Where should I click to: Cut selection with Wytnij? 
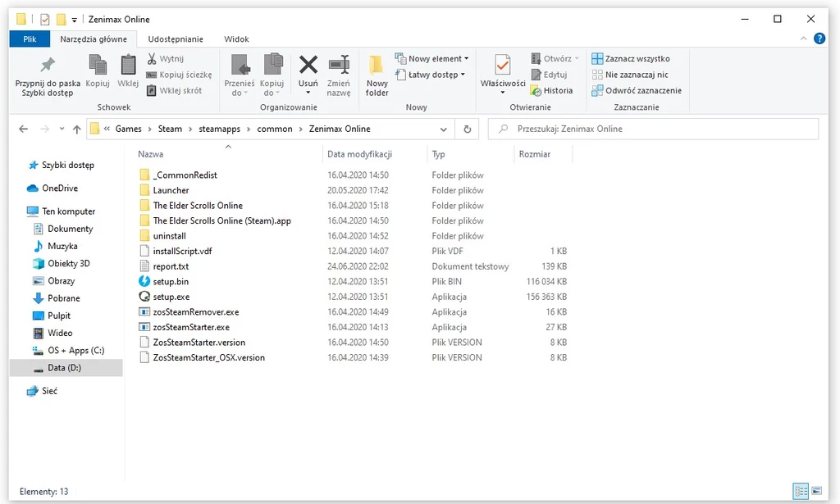[166, 59]
